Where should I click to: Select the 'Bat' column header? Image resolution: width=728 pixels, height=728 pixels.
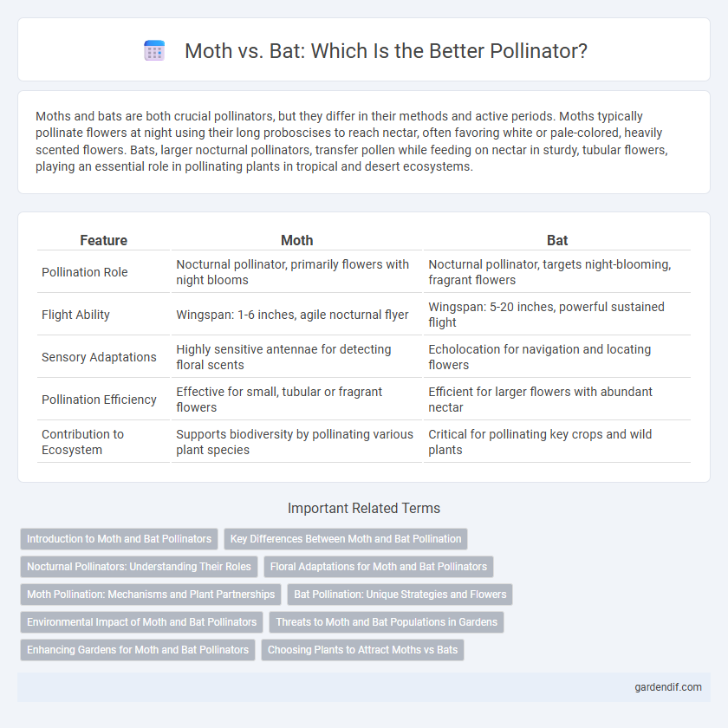point(557,241)
